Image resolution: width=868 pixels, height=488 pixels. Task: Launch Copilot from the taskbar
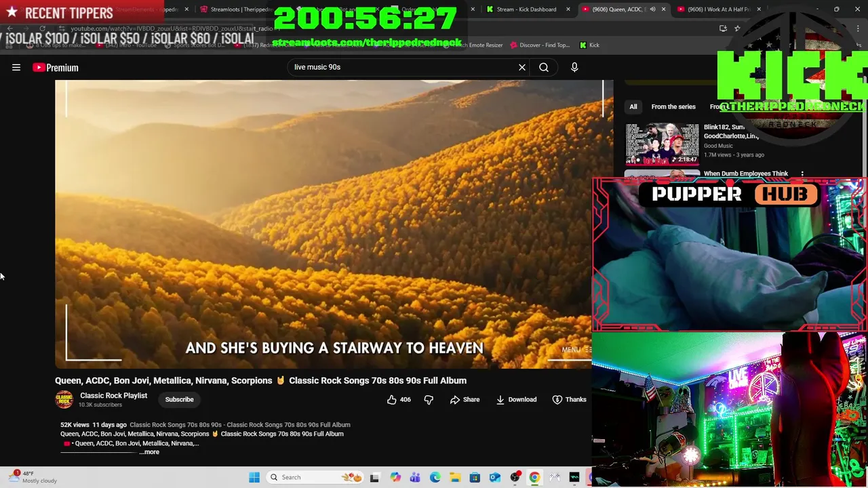tap(395, 477)
